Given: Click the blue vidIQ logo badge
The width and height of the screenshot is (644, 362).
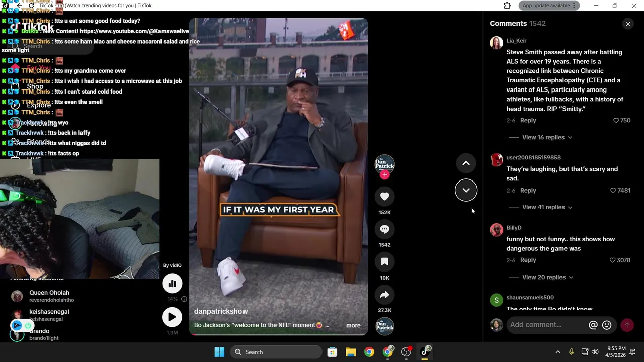Looking at the screenshot, I should [x=17, y=325].
